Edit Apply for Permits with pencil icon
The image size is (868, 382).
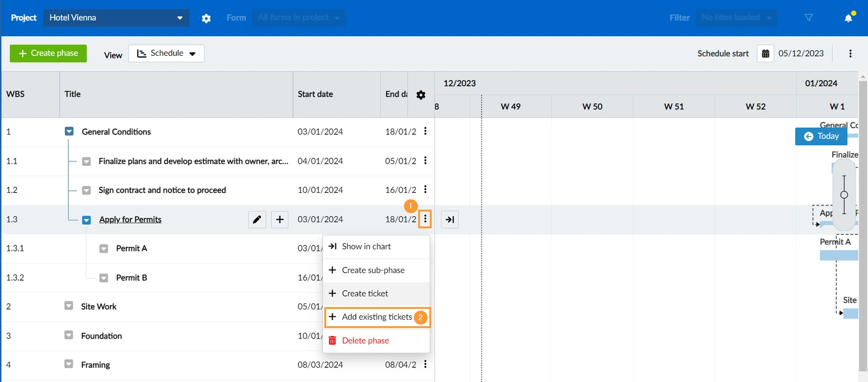point(257,219)
